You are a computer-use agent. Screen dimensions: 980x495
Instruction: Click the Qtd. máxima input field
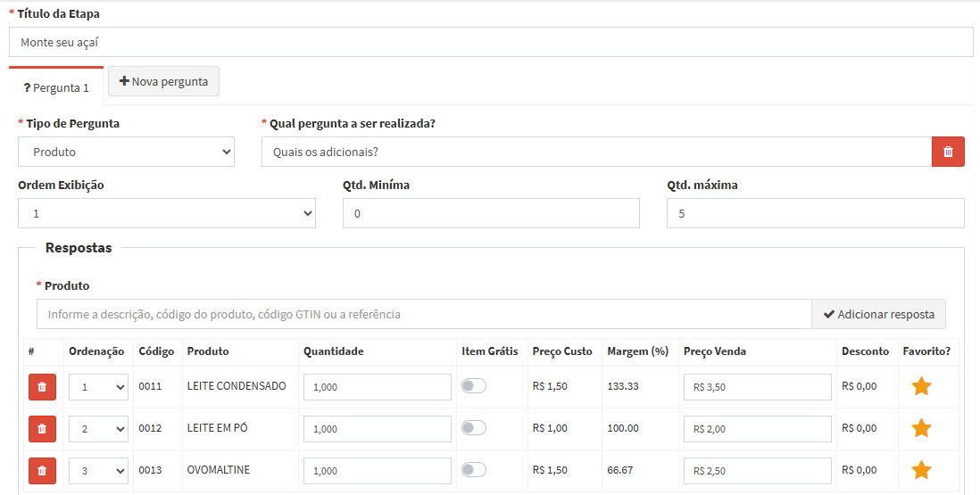tap(815, 213)
